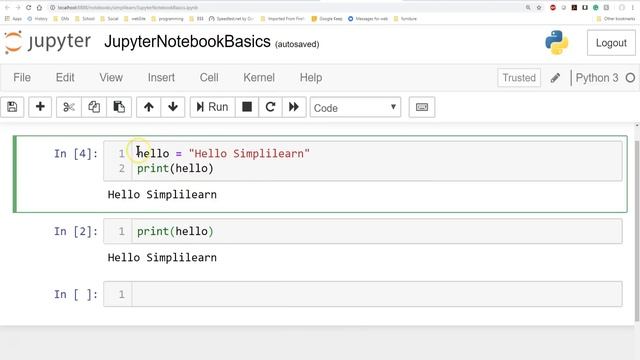Paste cells below icon
640x360 pixels.
point(119,107)
